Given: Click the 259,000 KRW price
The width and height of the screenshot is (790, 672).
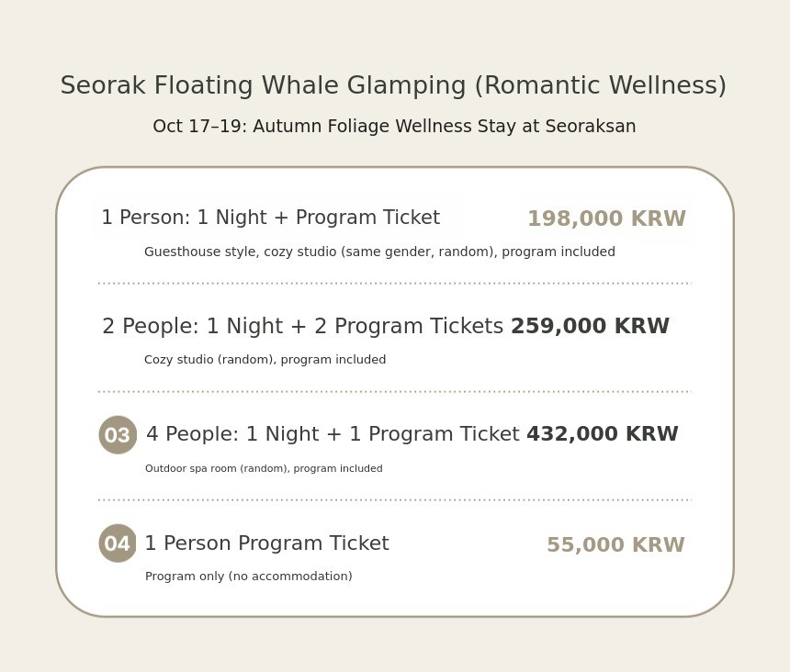Looking at the screenshot, I should [x=590, y=327].
